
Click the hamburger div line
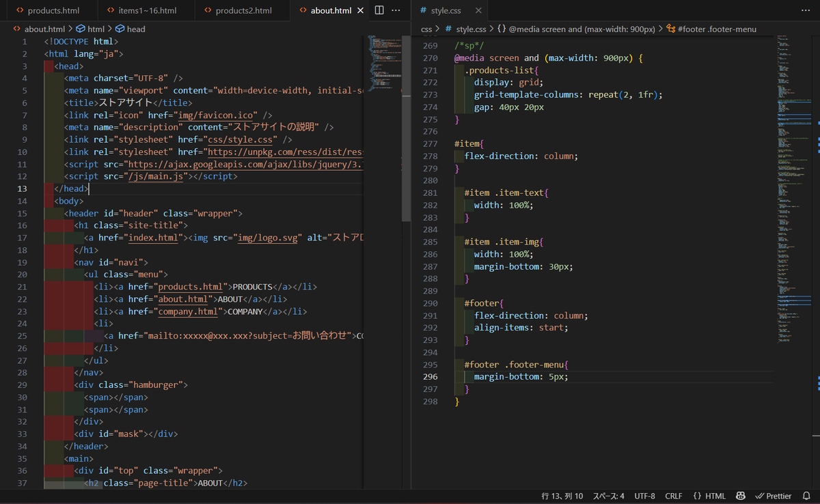[x=131, y=385]
